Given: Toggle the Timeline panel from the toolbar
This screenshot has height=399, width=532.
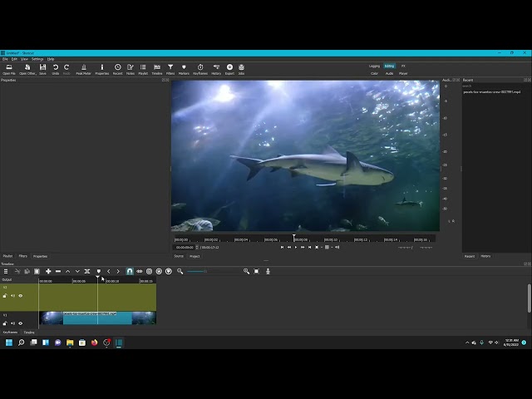Looking at the screenshot, I should [x=157, y=70].
